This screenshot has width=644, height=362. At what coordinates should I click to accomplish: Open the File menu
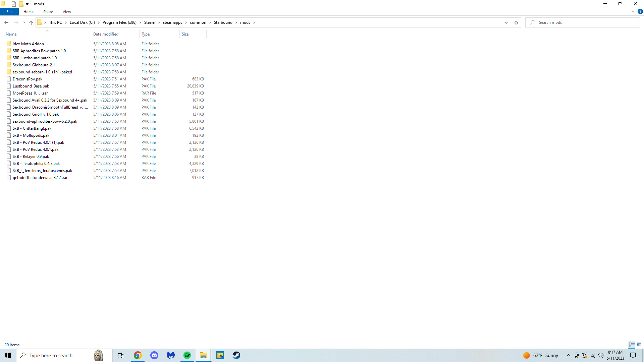[x=9, y=12]
